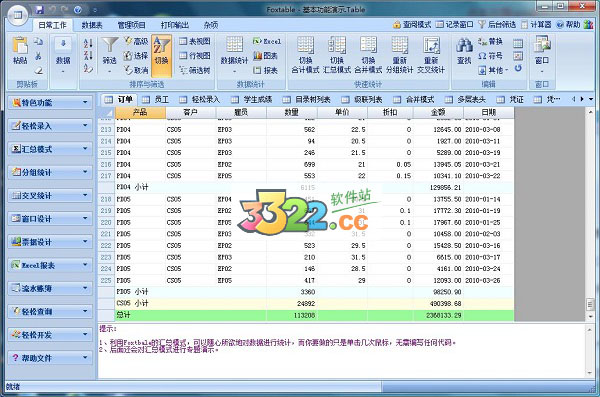Screen dimensions: 600x397
Task: Open the 表视图 table view
Action: (x=195, y=41)
